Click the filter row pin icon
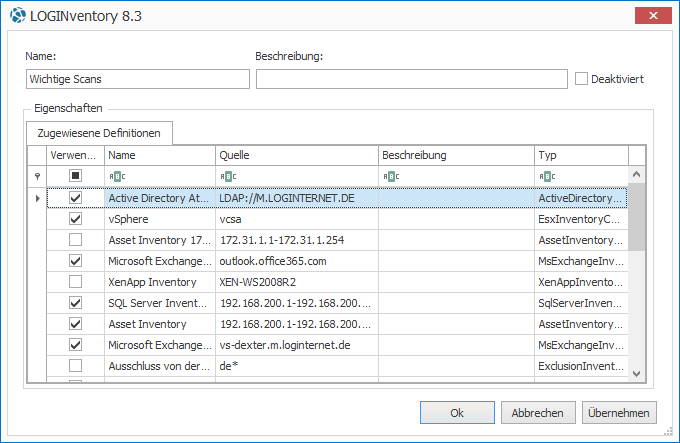 coord(38,176)
